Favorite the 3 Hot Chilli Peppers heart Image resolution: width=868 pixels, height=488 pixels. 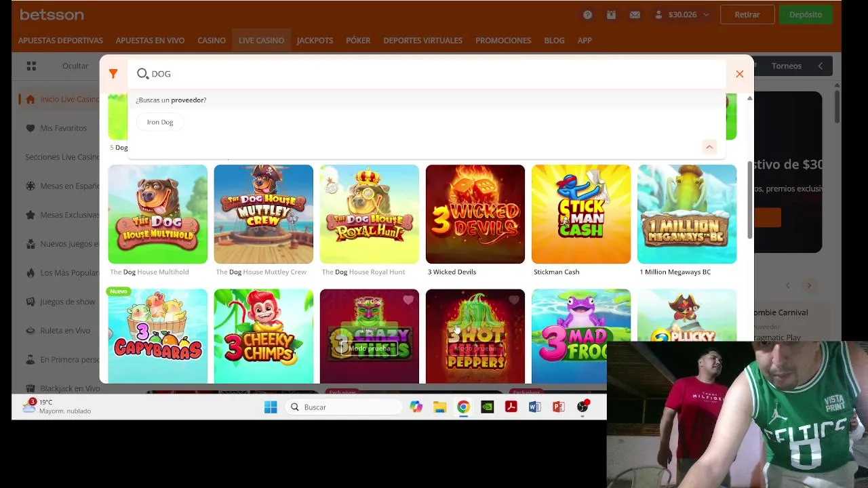point(513,300)
